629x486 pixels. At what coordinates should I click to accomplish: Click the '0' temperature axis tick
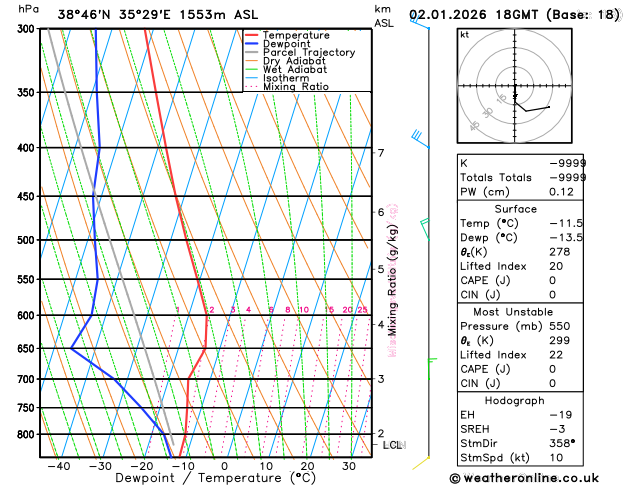tap(224, 466)
